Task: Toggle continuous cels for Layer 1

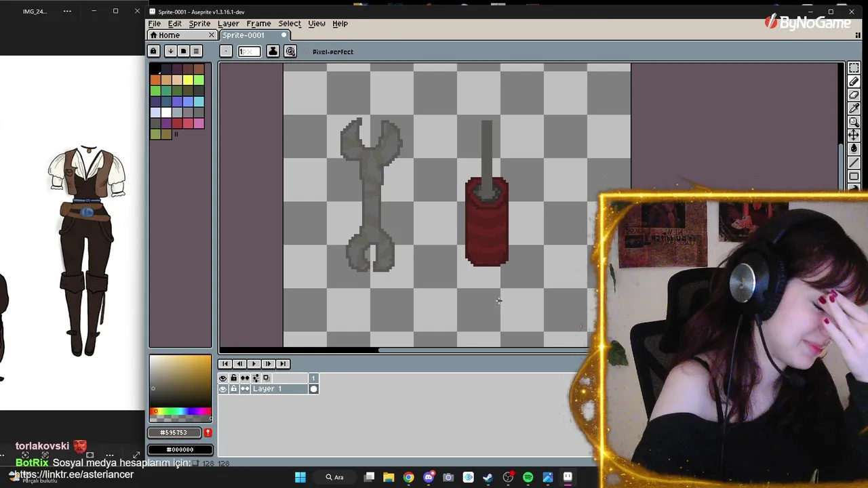Action: coord(245,389)
